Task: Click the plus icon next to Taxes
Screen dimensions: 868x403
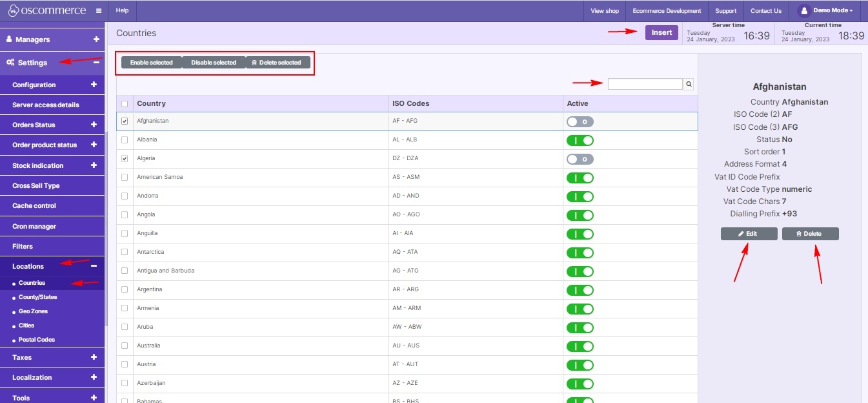Action: pos(94,357)
